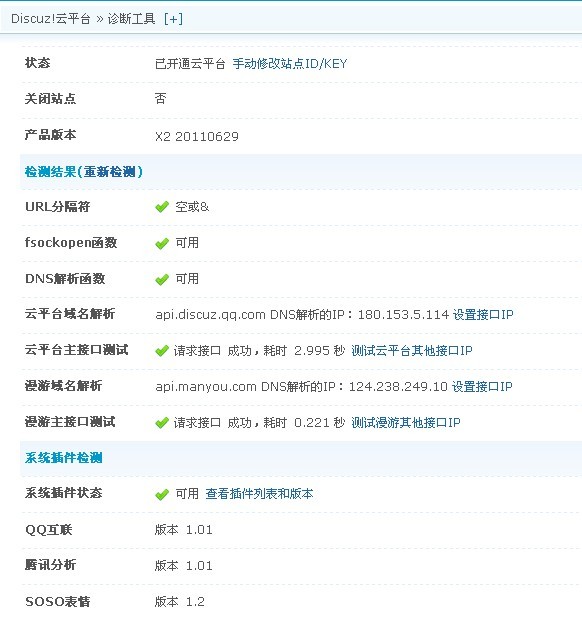Viewport: 582px width, 637px height.
Task: Click the 180.153.5.114 resolved IP text
Action: click(x=403, y=314)
